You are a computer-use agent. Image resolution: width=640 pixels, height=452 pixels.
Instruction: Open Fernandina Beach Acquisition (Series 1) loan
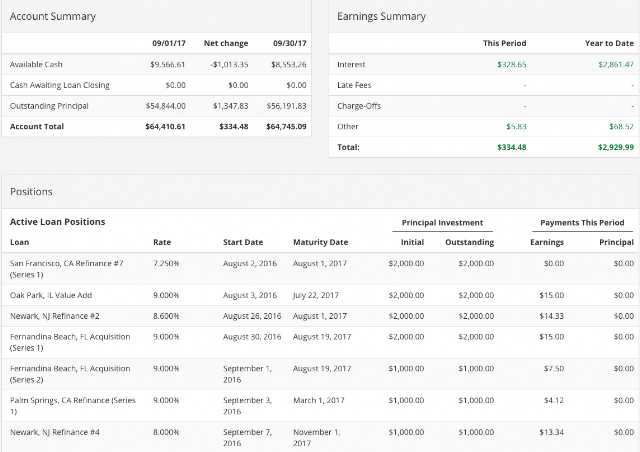coord(70,342)
